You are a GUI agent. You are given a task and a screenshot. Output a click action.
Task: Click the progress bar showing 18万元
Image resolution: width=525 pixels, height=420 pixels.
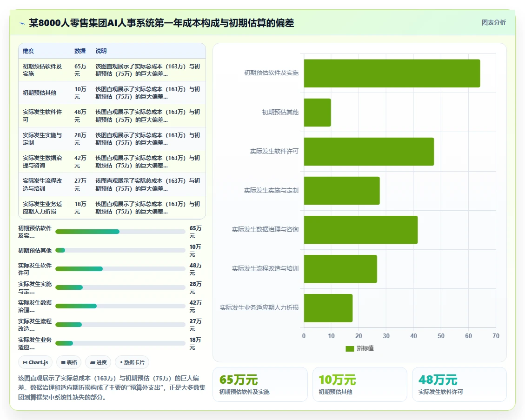tap(120, 343)
